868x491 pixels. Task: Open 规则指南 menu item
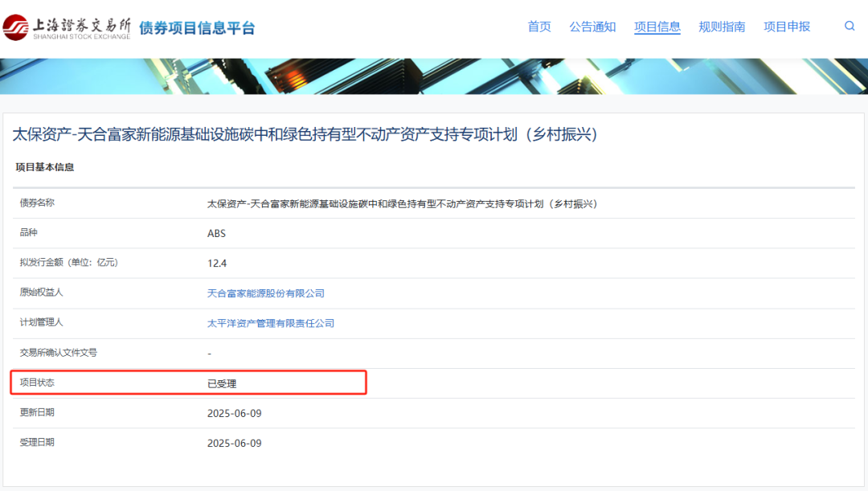[722, 27]
